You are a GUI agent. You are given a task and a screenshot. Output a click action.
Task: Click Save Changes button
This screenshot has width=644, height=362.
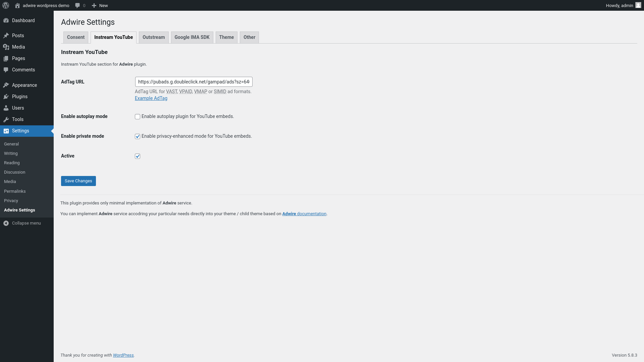click(78, 181)
